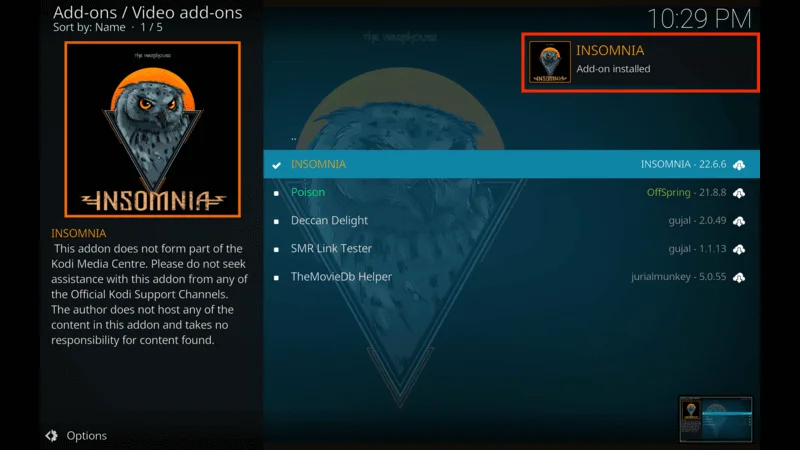Open the Options gear icon
800x450 pixels.
(x=52, y=435)
